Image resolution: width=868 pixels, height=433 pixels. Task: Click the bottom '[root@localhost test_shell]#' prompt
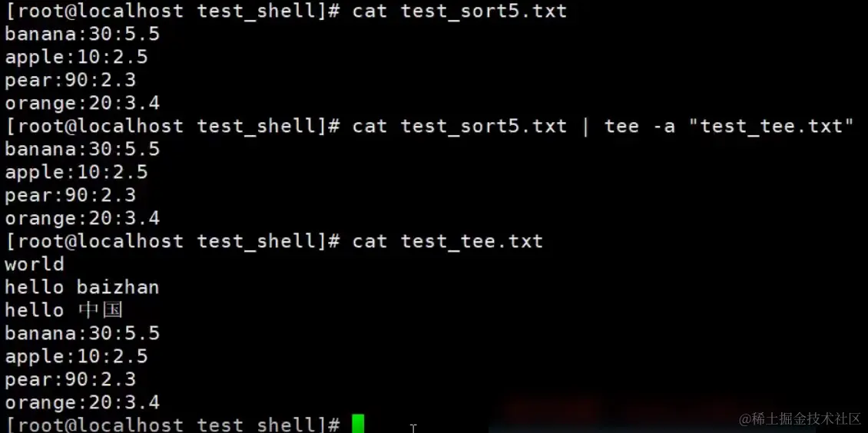tap(172, 424)
